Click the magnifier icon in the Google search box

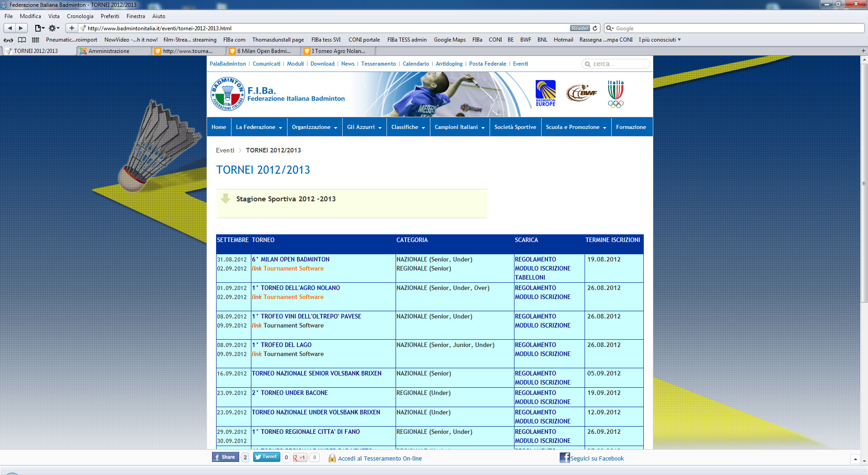point(610,28)
